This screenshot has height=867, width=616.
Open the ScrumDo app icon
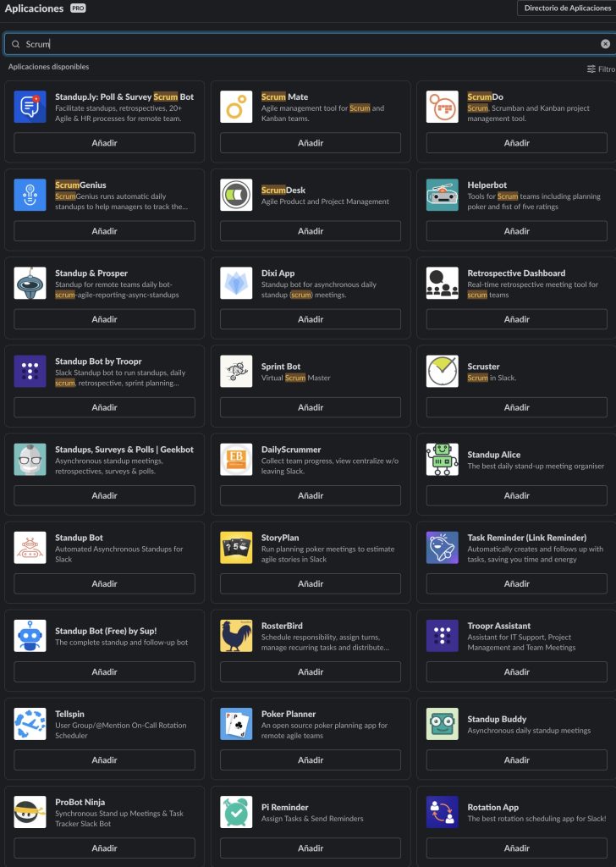[x=442, y=107]
